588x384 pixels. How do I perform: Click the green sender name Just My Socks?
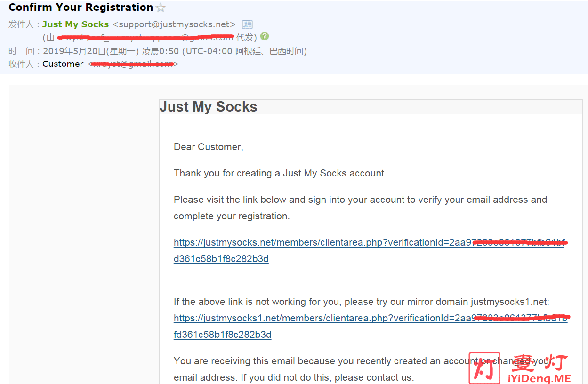pos(75,24)
